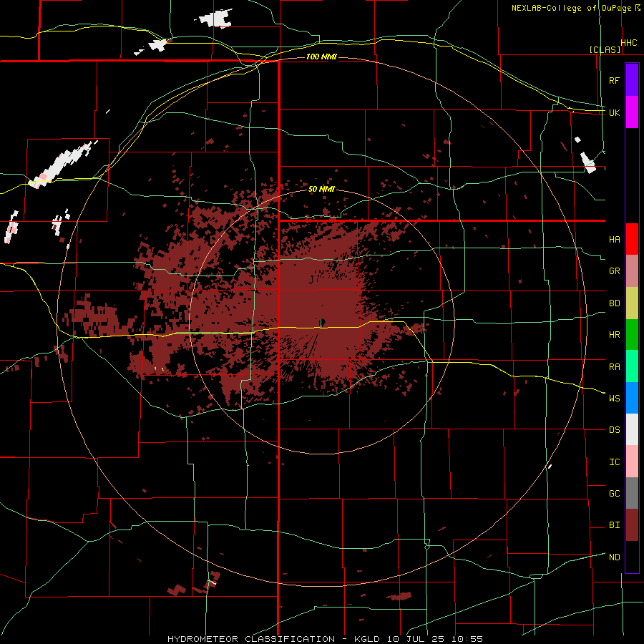Image resolution: width=644 pixels, height=644 pixels.
Task: Click the GC legend label
Action: tap(614, 494)
